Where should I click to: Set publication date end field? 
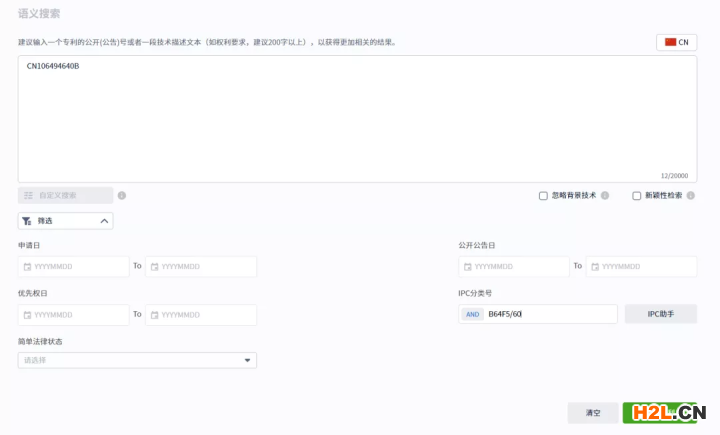coord(641,266)
